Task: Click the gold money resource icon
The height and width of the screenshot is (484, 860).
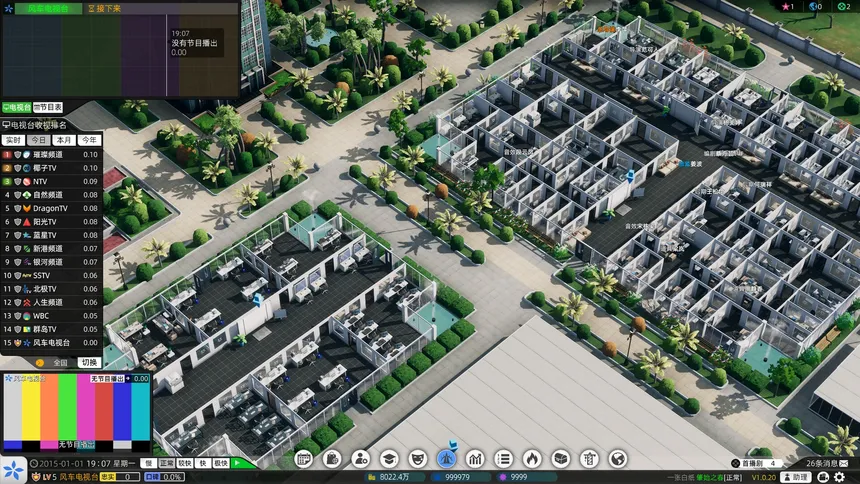Action: (x=371, y=477)
